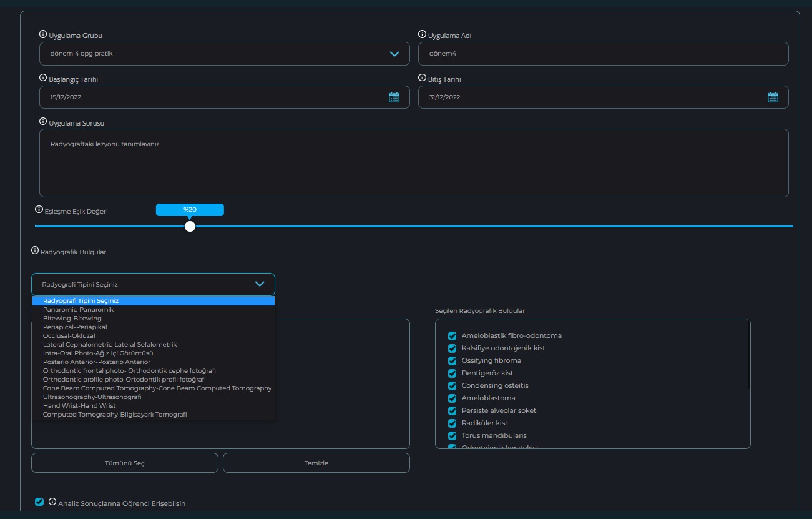Toggle Analiz Sonuçlarına Öğrenci Erişebilsin checkbox

pos(40,502)
